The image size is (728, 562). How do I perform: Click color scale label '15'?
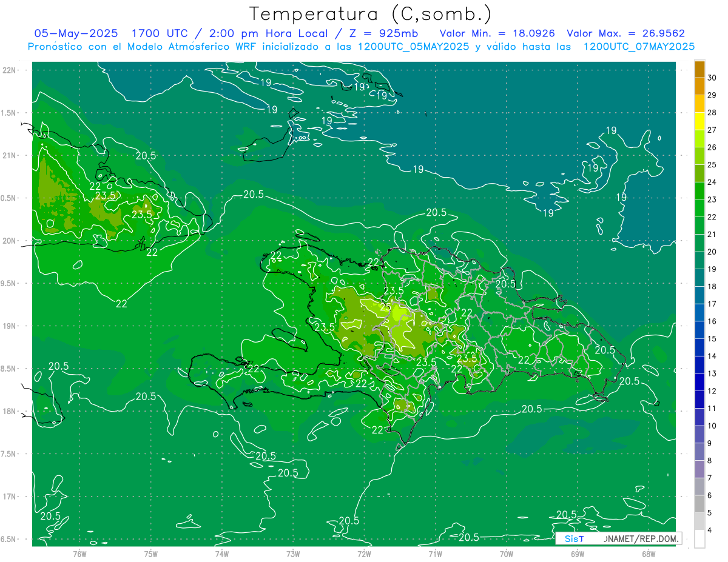point(712,338)
